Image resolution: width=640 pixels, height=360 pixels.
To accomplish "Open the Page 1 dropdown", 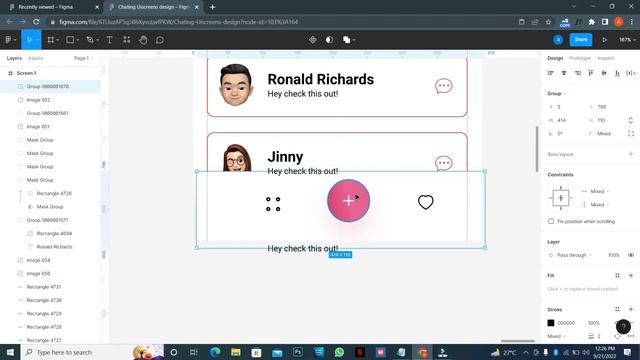I will 83,58.
